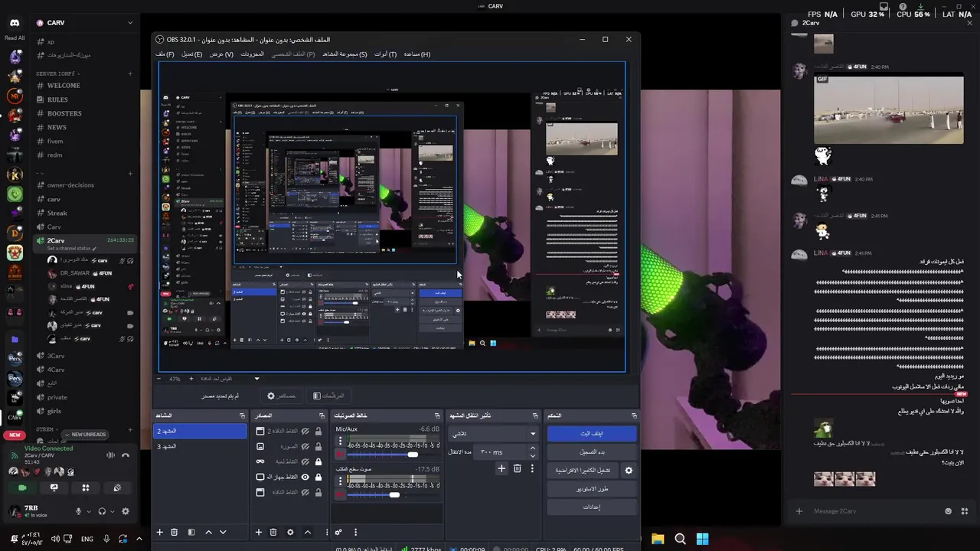The width and height of the screenshot is (980, 551).
Task: Show the window capture 2 source
Action: (x=305, y=431)
